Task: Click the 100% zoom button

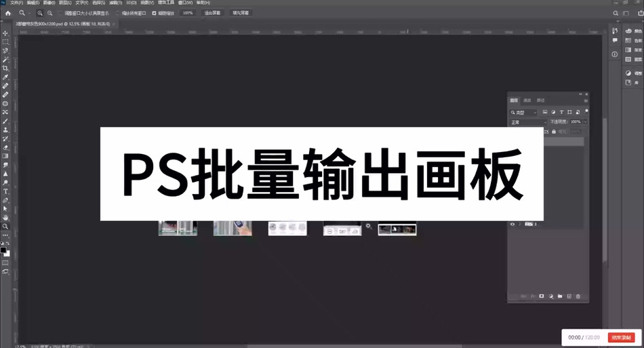Action: (188, 13)
